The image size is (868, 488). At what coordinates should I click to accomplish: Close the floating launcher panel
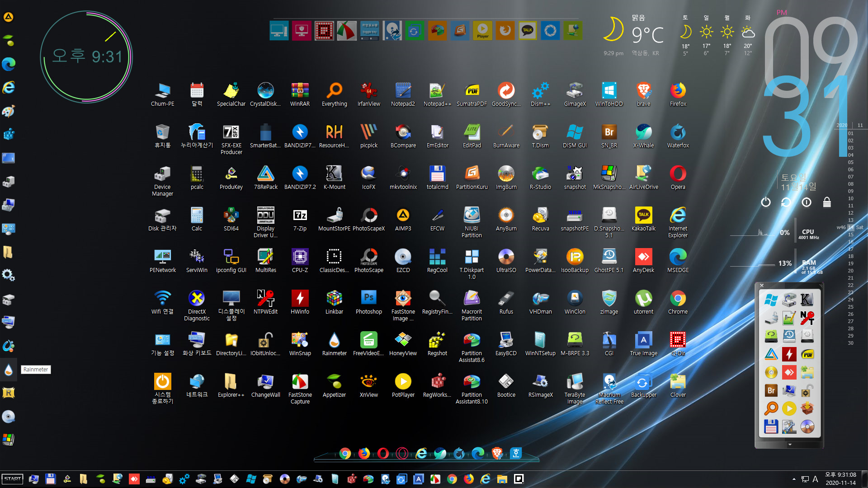[762, 285]
